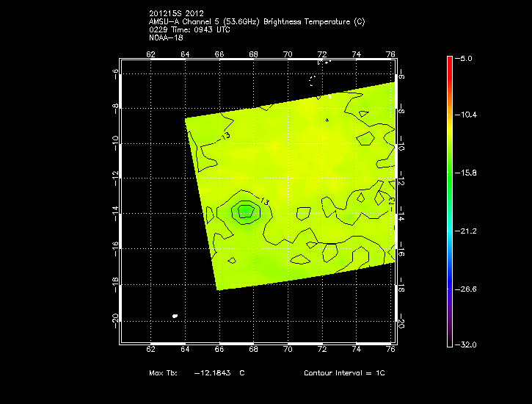Click the top axis longitude label 70
This screenshot has height=404, width=532.
tap(288, 54)
